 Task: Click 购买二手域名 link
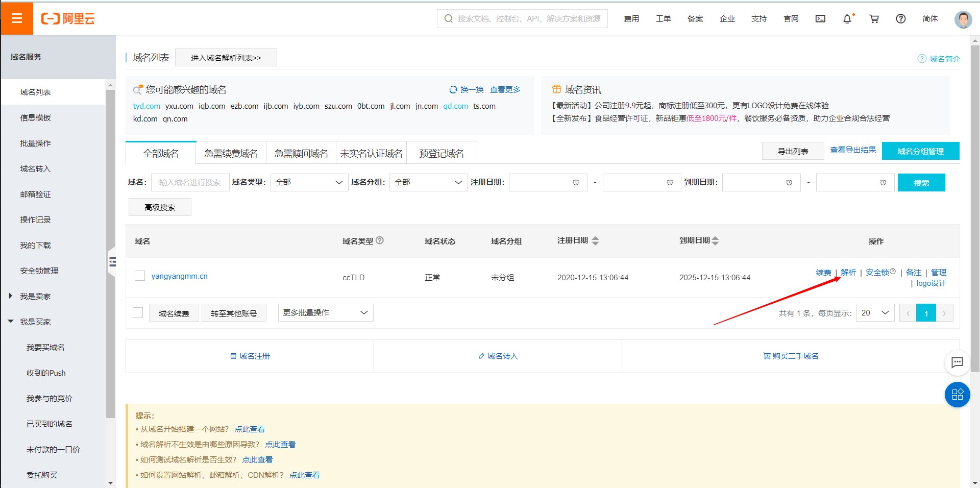pyautogui.click(x=791, y=356)
